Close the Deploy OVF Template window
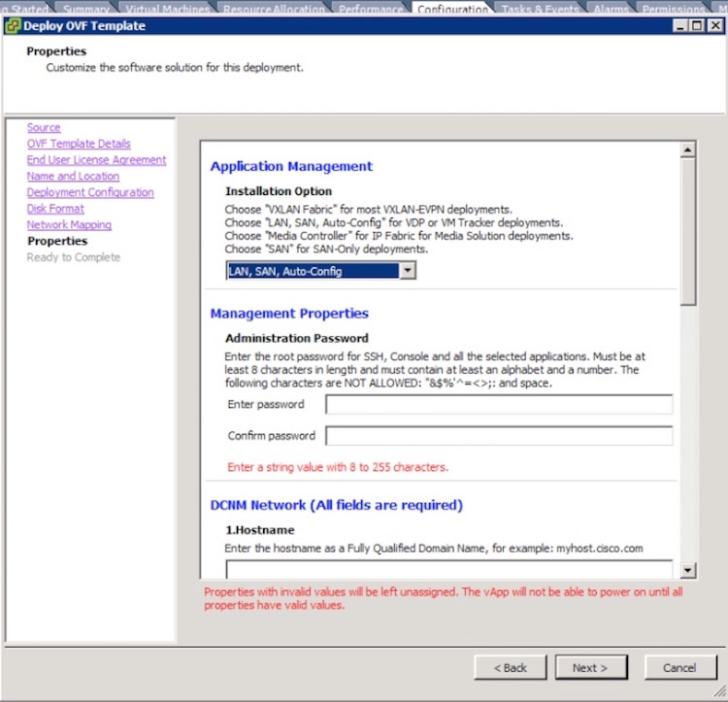The height and width of the screenshot is (702, 728). [715, 26]
